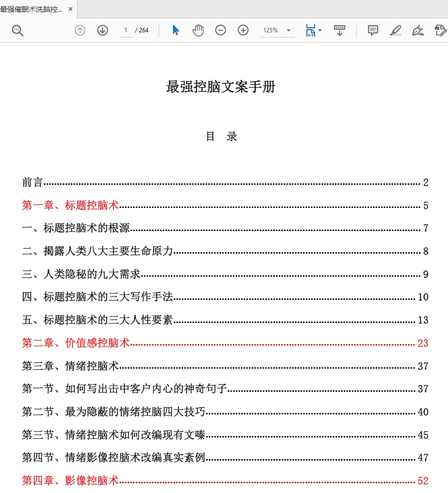Activate the selection arrow tool
Viewport: 448px width, 493px height.
(x=176, y=30)
